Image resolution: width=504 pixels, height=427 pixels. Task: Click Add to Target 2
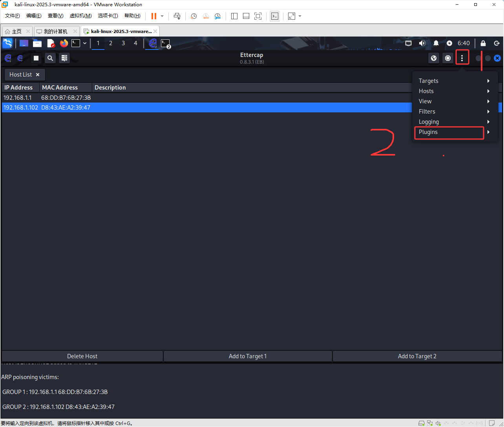[x=417, y=356]
